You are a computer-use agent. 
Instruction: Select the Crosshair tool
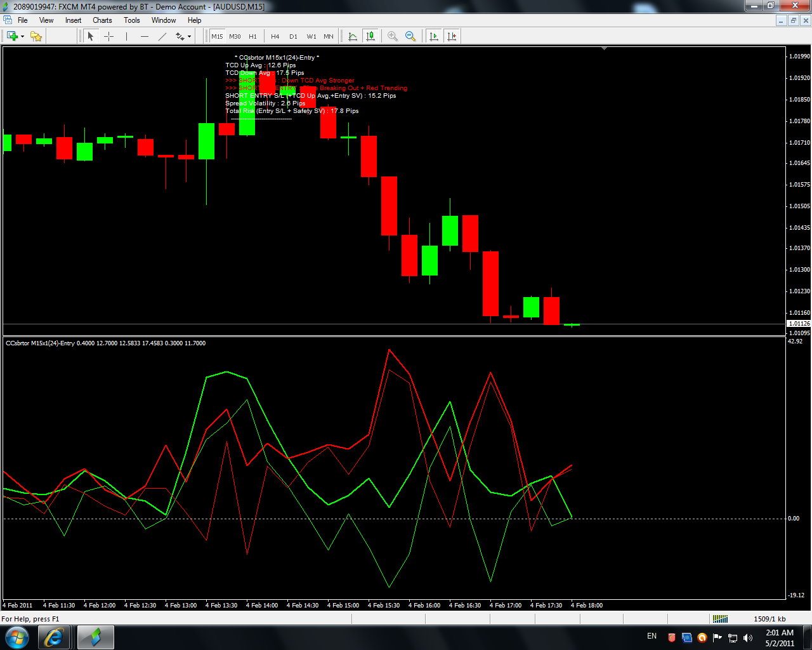click(x=108, y=36)
